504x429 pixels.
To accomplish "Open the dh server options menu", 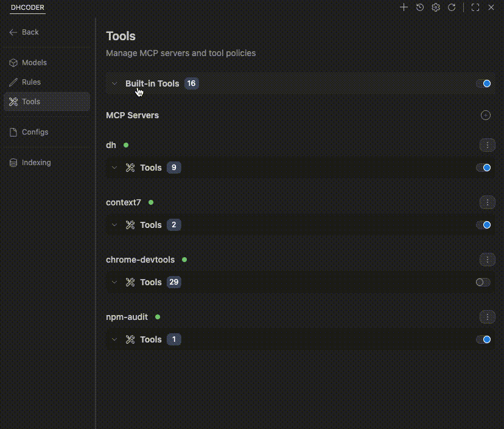I will (487, 145).
